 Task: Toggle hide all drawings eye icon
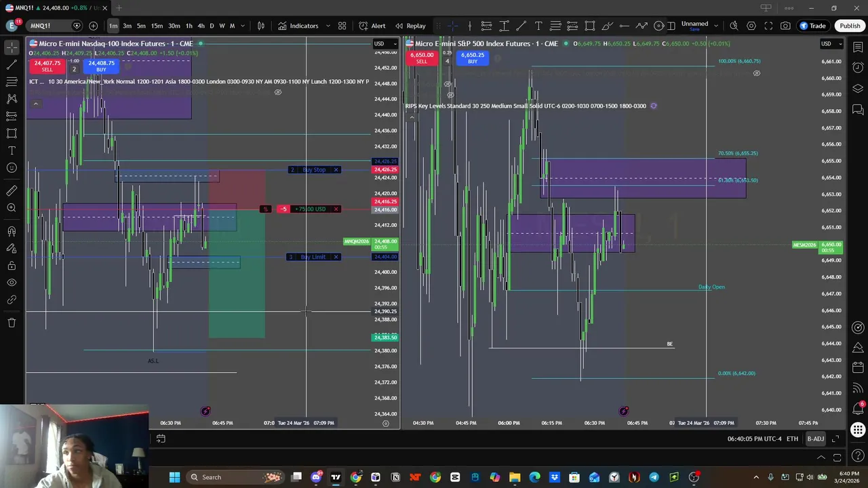point(12,283)
